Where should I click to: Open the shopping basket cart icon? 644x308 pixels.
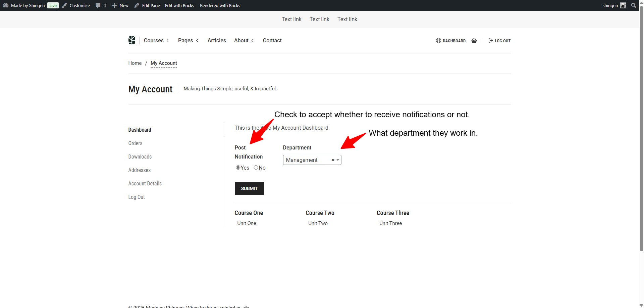tap(474, 41)
